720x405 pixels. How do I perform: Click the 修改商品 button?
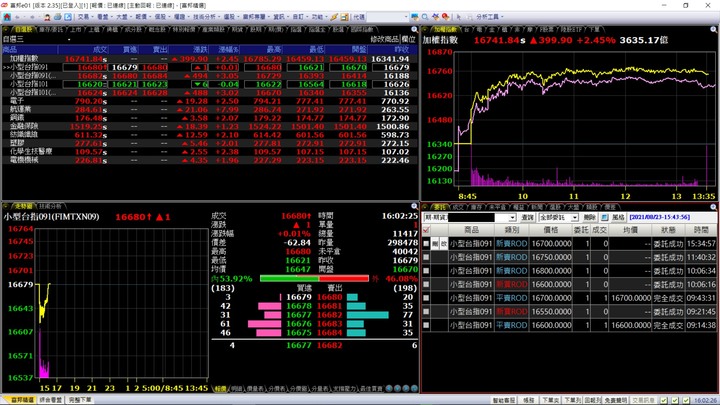coord(384,39)
